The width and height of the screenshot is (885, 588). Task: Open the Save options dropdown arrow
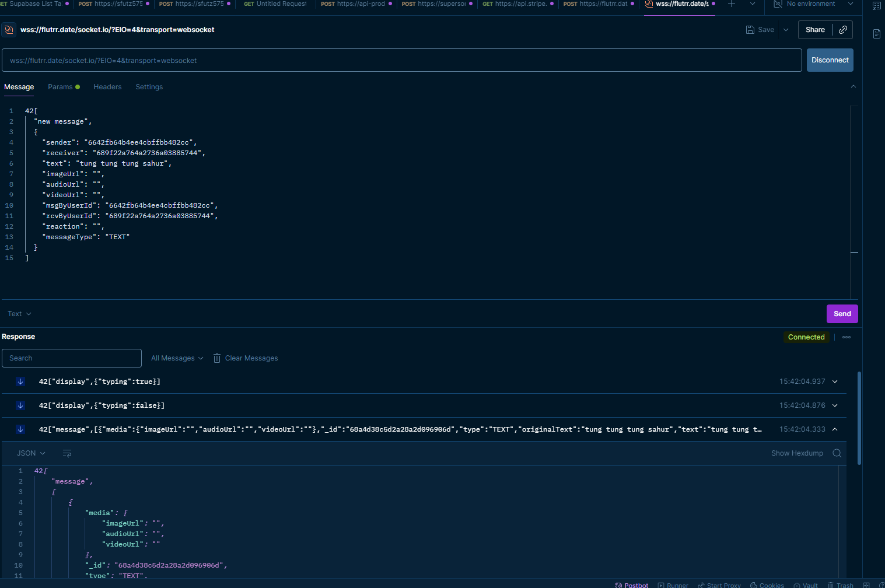coord(786,30)
